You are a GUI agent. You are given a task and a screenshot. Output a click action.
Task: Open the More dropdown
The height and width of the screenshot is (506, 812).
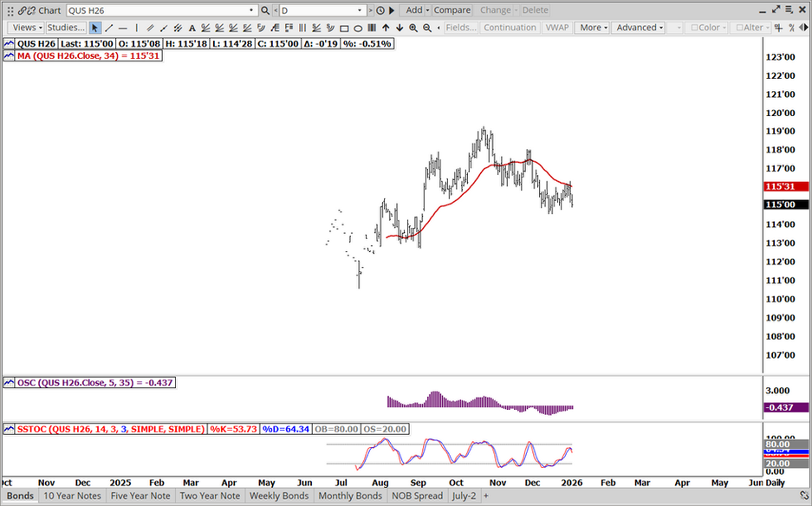click(591, 28)
